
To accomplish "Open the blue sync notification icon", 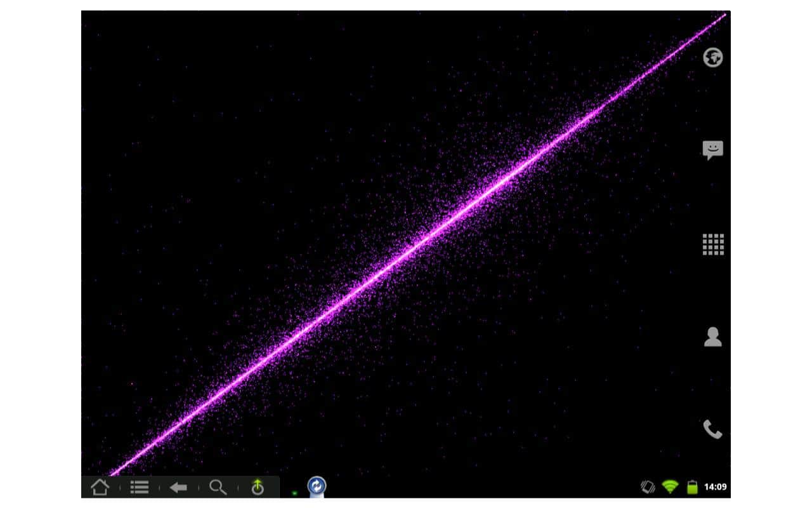I will point(316,486).
